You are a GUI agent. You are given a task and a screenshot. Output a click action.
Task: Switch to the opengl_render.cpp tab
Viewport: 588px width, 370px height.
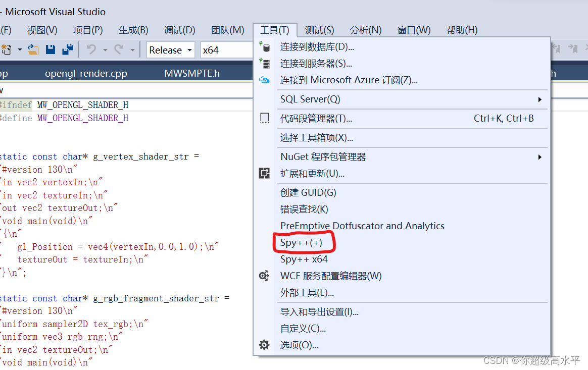(x=86, y=74)
